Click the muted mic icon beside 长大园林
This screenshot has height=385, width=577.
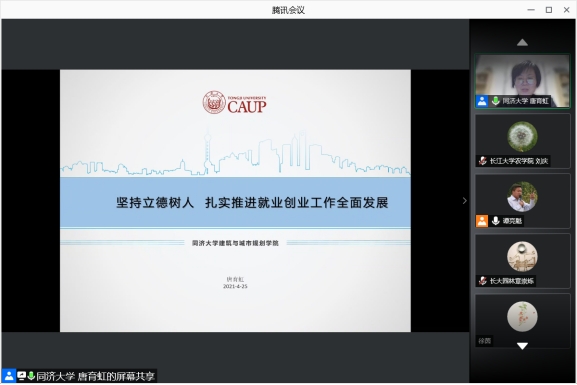483,281
